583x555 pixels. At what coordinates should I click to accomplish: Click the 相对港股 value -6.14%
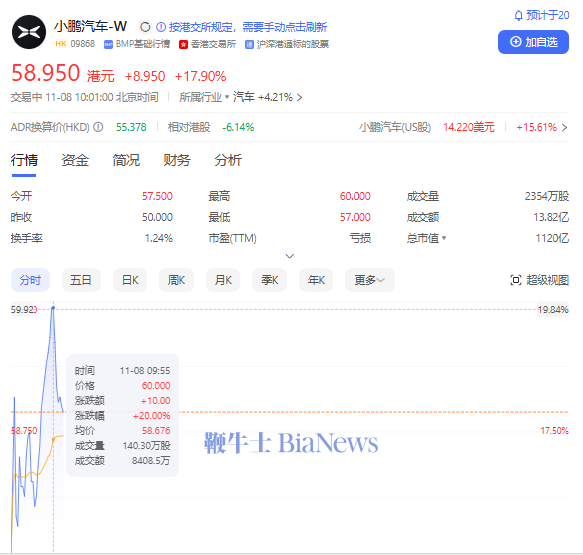point(238,127)
